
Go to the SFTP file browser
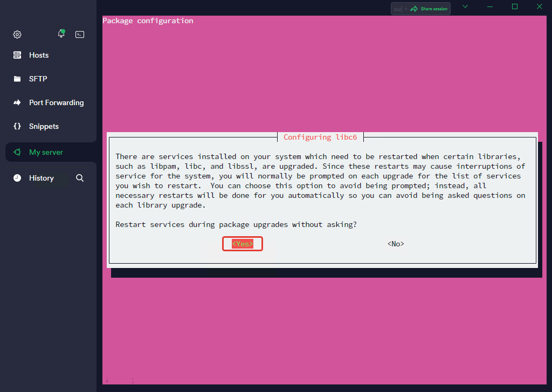[38, 79]
